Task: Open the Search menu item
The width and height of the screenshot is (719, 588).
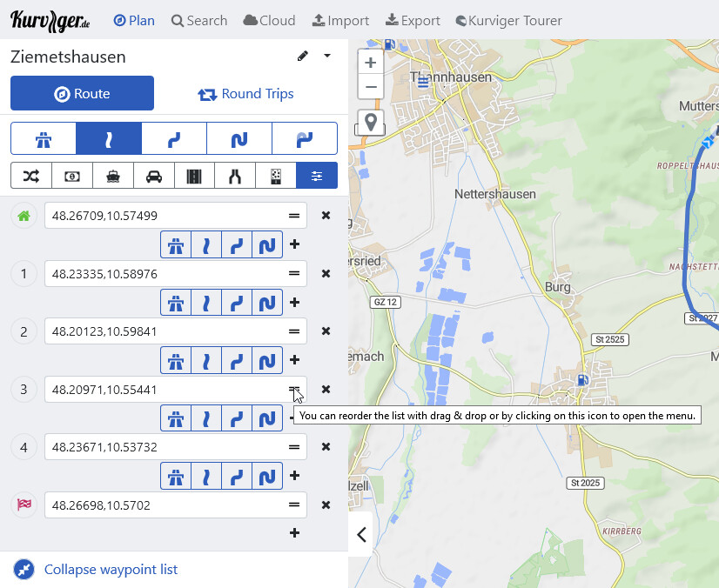Action: click(x=199, y=21)
